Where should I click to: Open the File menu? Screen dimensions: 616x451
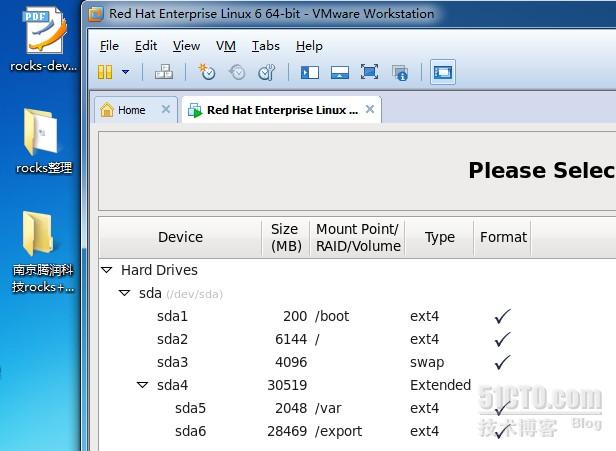click(109, 46)
